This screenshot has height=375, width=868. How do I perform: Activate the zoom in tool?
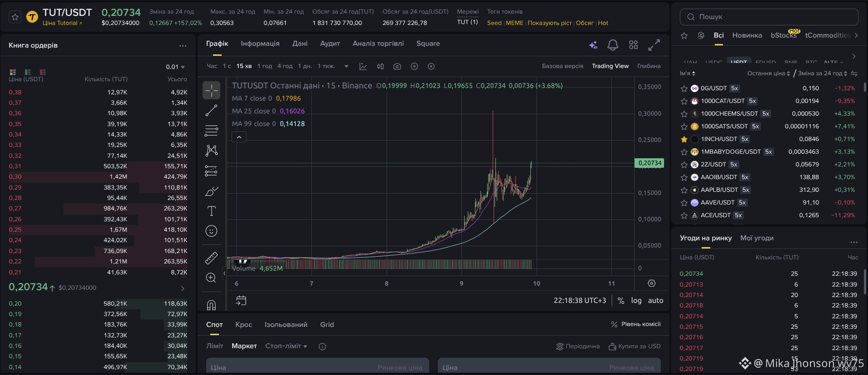coord(211,278)
